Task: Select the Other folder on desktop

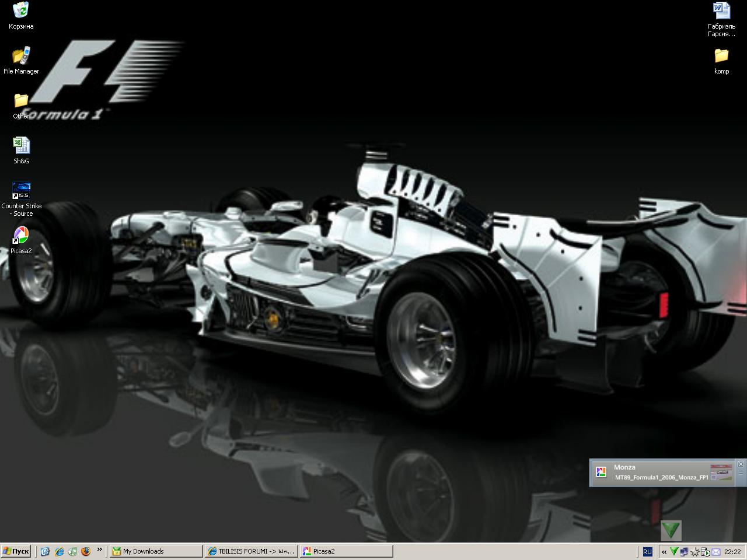Action: [21, 106]
